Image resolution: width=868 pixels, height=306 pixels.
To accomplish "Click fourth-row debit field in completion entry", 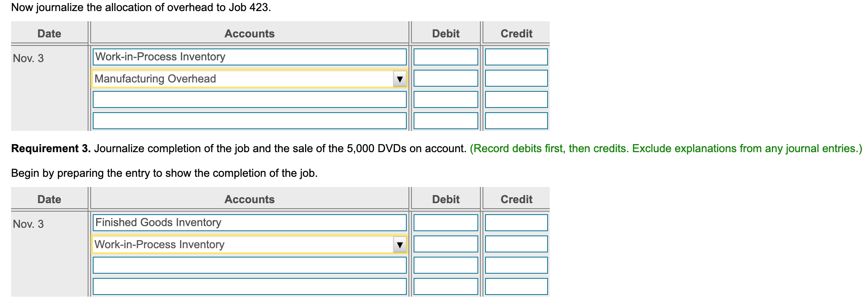I will point(446,286).
